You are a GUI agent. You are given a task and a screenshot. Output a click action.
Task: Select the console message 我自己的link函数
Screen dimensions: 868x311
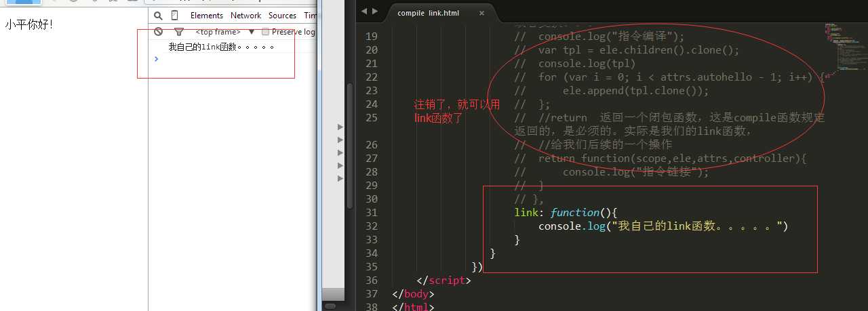tap(221, 47)
